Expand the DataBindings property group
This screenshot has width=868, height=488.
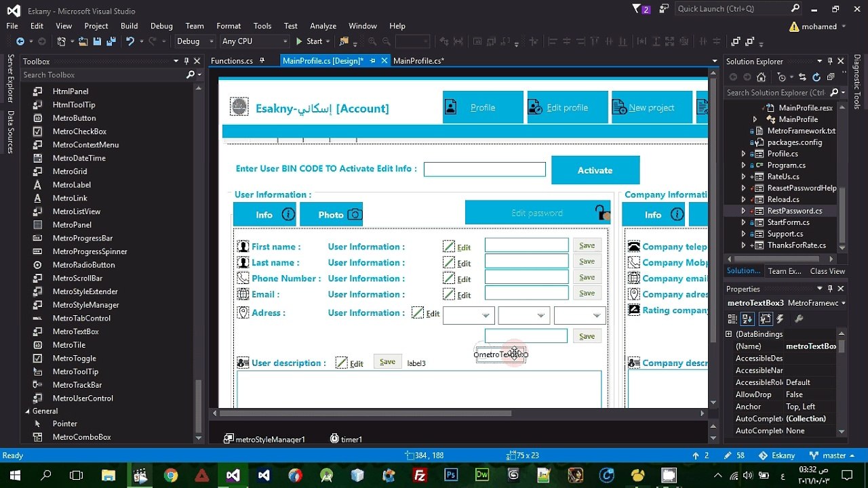pyautogui.click(x=729, y=334)
